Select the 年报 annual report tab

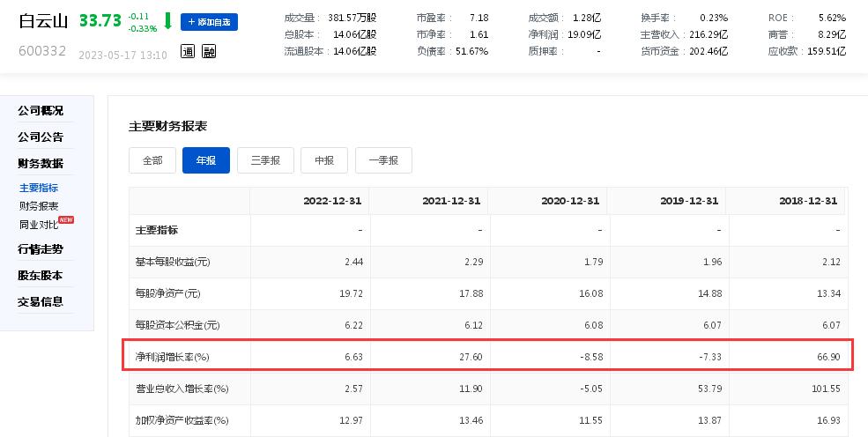(x=206, y=160)
